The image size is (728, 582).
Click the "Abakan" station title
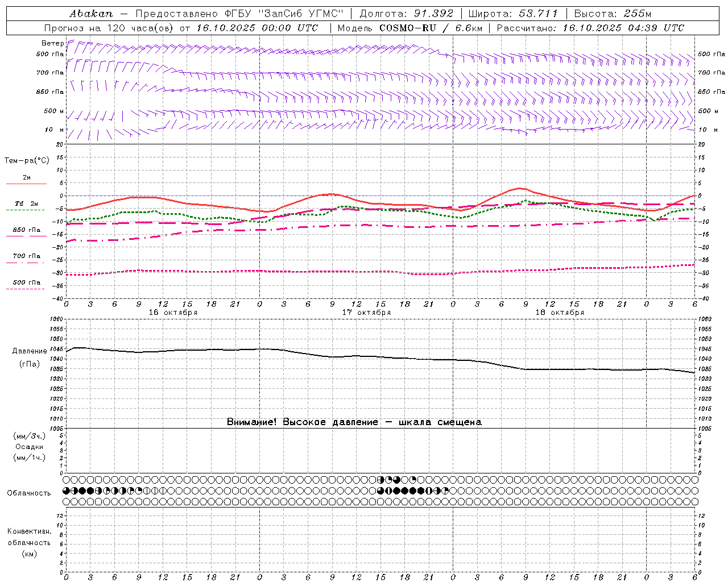tap(91, 13)
